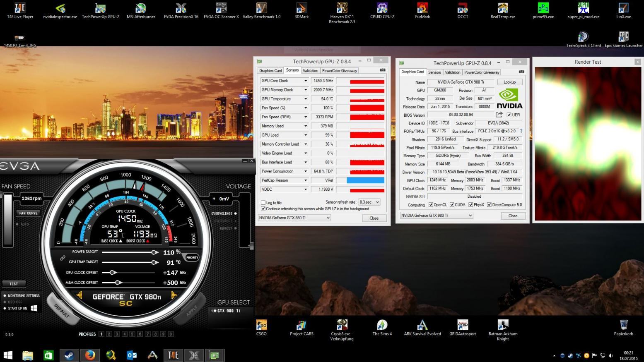The height and width of the screenshot is (362, 644).
Task: Select profile 2 in EVGA Precision
Action: pyautogui.click(x=109, y=334)
